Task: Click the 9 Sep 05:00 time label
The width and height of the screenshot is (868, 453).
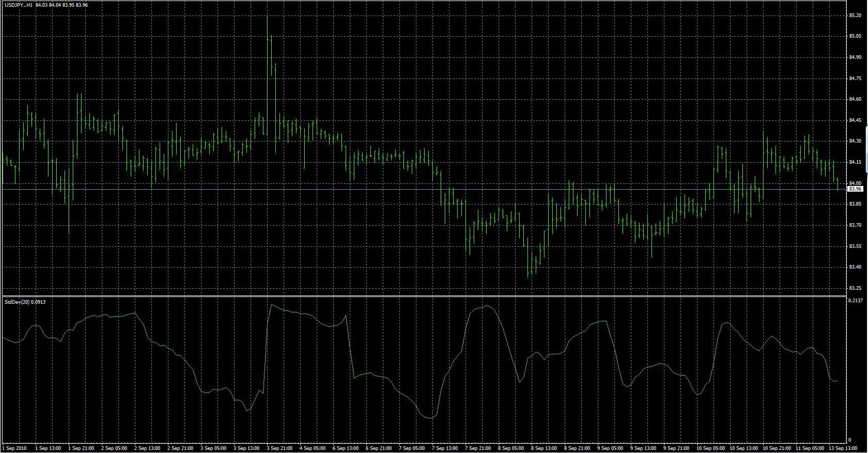Action: coord(610,448)
